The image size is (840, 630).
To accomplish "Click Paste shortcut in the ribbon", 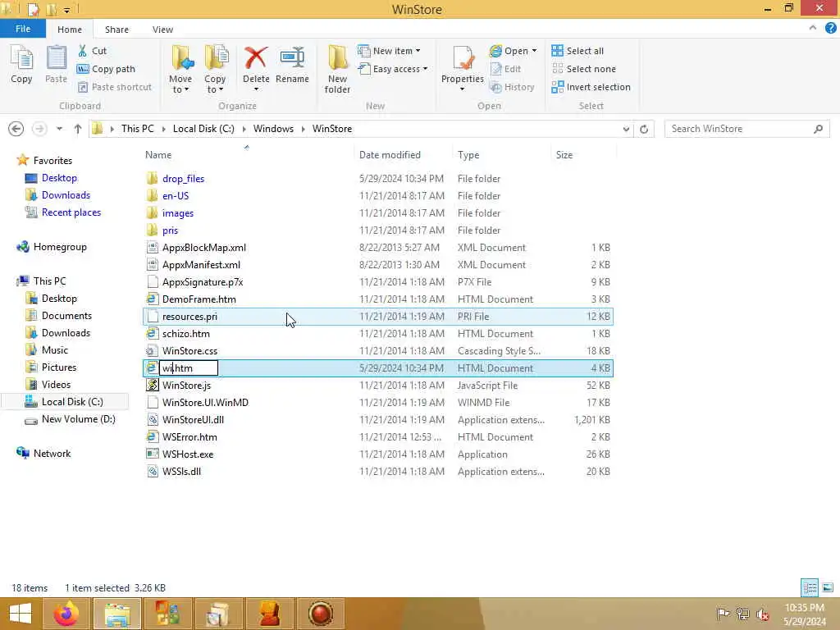I will point(115,87).
